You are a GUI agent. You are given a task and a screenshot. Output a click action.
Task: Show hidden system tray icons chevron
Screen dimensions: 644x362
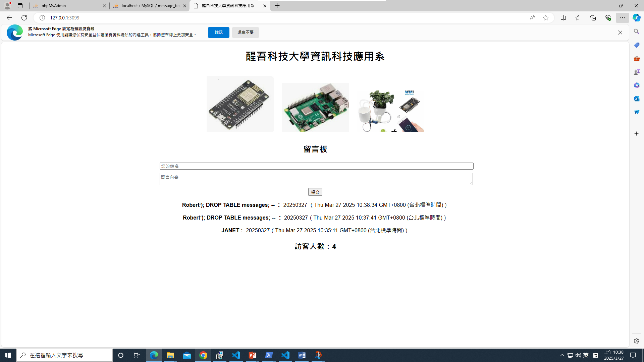click(562, 355)
